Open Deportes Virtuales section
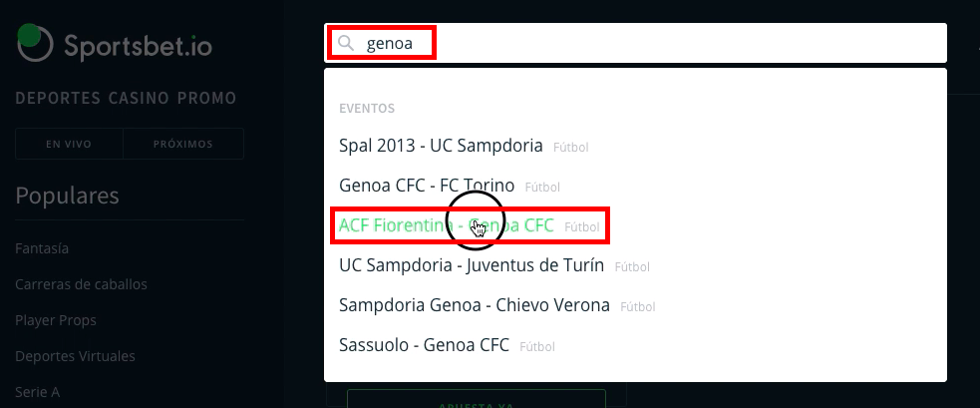Screen dimensions: 980x408 point(75,356)
